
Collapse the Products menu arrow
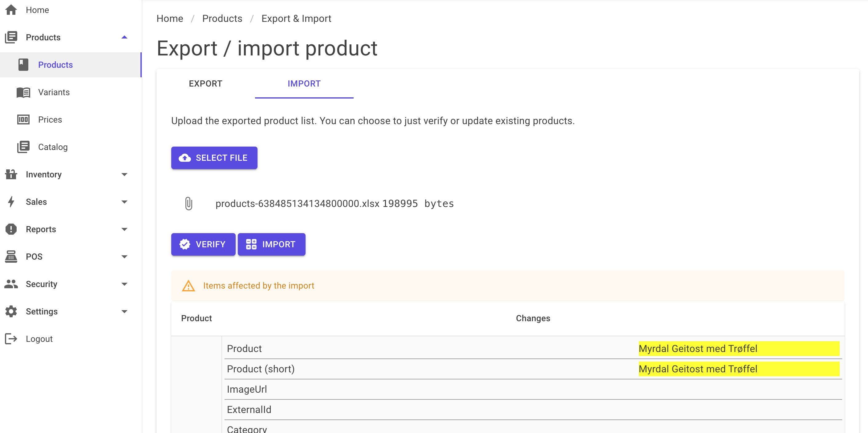[124, 37]
